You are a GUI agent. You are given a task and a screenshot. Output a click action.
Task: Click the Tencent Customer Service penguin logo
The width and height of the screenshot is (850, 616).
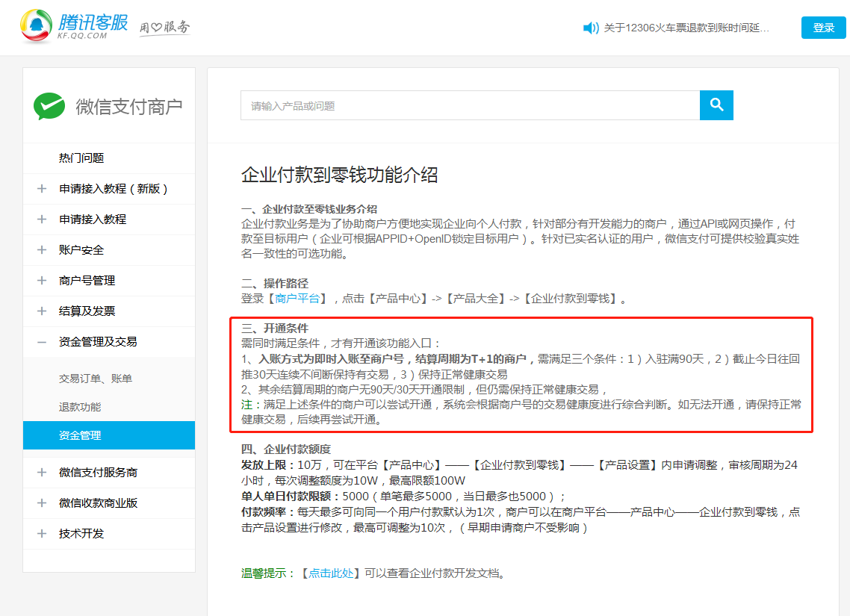coord(36,26)
